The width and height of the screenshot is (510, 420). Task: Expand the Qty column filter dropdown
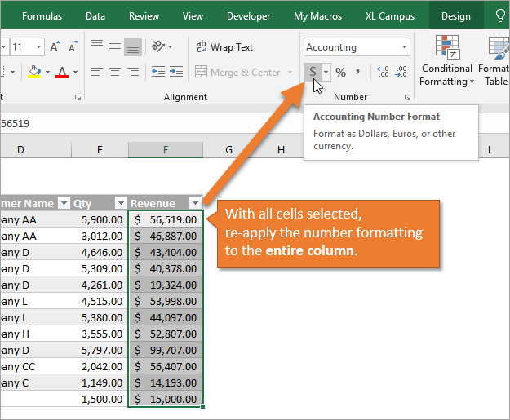point(121,203)
